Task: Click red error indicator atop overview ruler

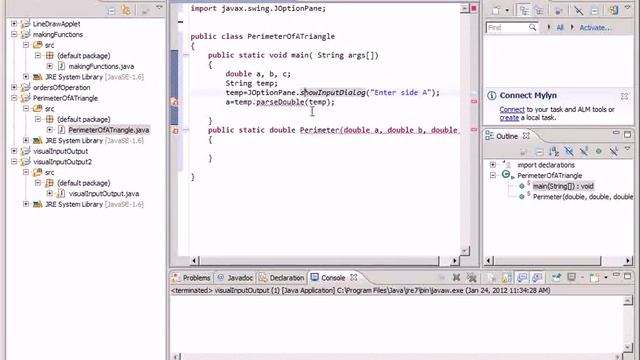Action: click(x=474, y=8)
